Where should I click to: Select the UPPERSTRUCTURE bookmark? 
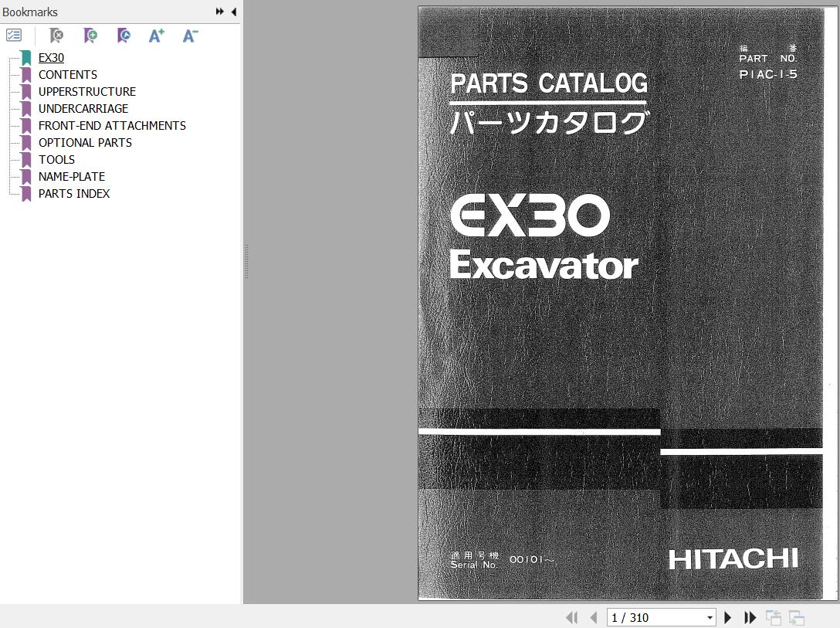(x=86, y=92)
